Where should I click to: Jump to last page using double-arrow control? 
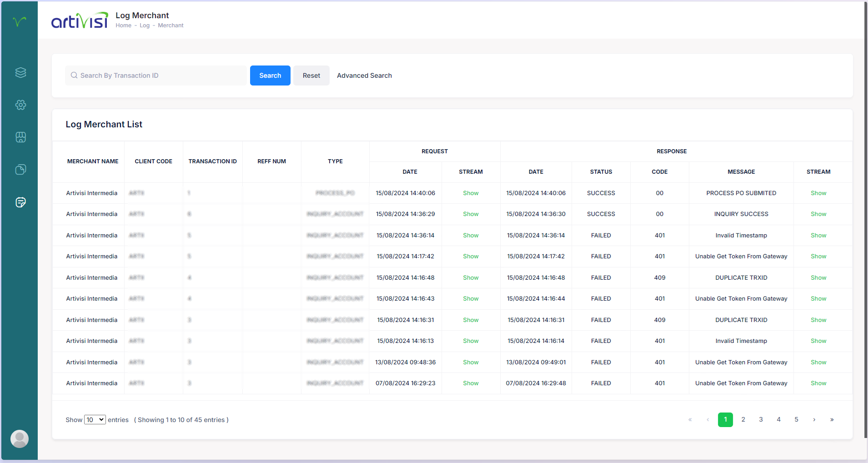(831, 420)
